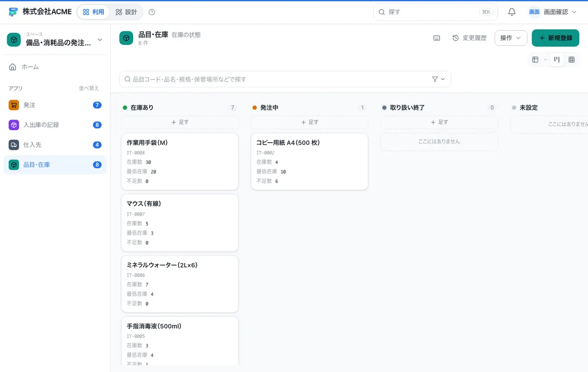
Task: Click the 株式会社ACME logo icon
Action: click(x=13, y=12)
